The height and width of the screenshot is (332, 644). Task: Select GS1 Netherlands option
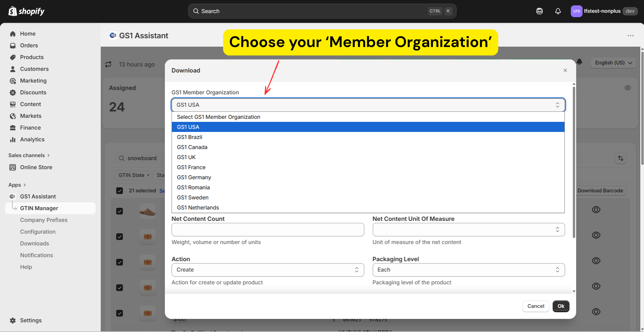[368, 207]
